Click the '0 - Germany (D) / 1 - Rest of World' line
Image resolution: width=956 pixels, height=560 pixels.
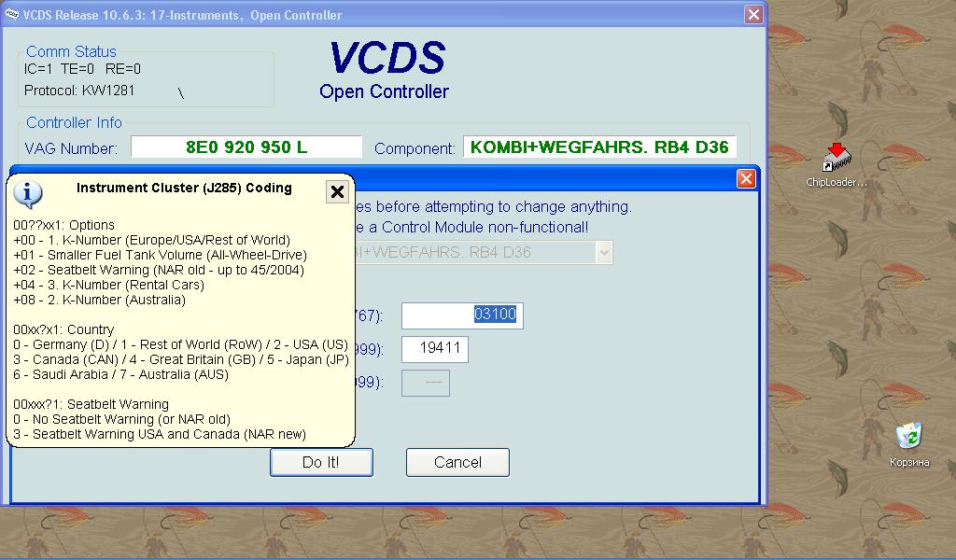click(x=180, y=345)
